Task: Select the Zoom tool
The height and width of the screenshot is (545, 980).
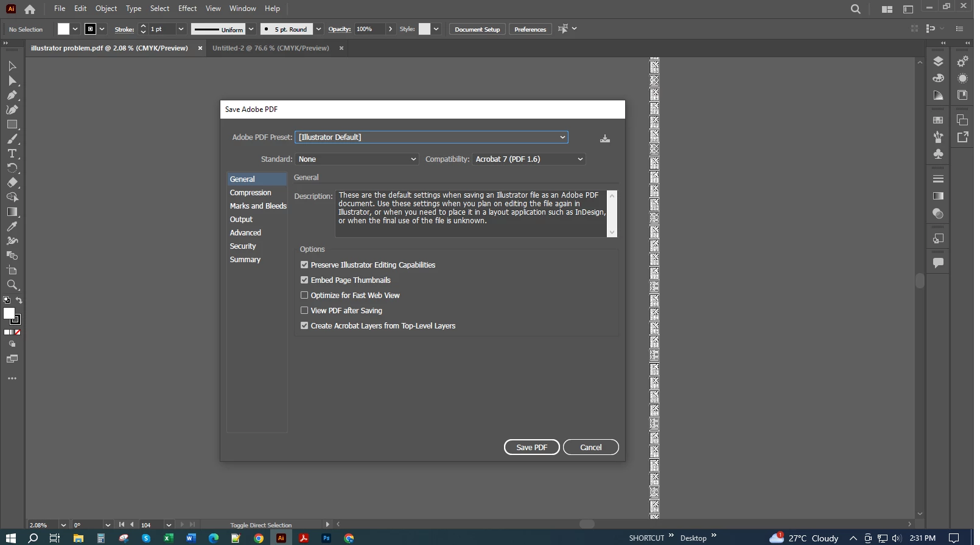Action: click(x=12, y=285)
